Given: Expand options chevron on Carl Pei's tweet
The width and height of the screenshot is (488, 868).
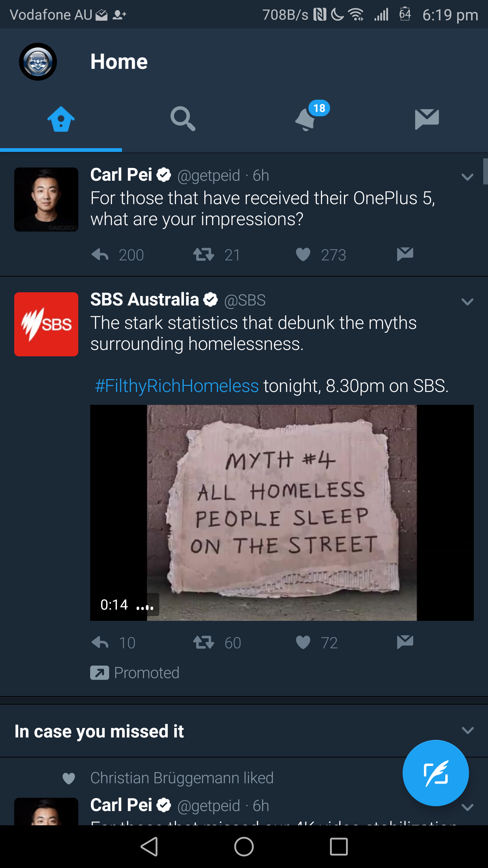Looking at the screenshot, I should (x=467, y=177).
